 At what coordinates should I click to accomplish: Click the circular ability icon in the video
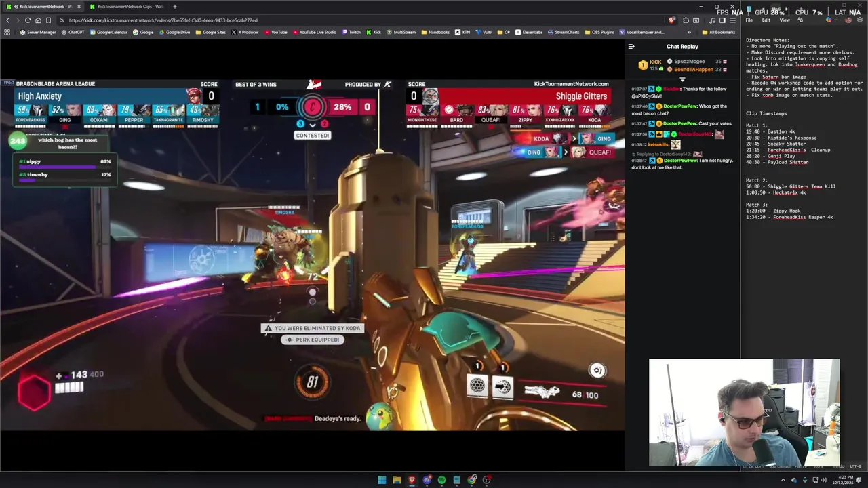(x=597, y=370)
